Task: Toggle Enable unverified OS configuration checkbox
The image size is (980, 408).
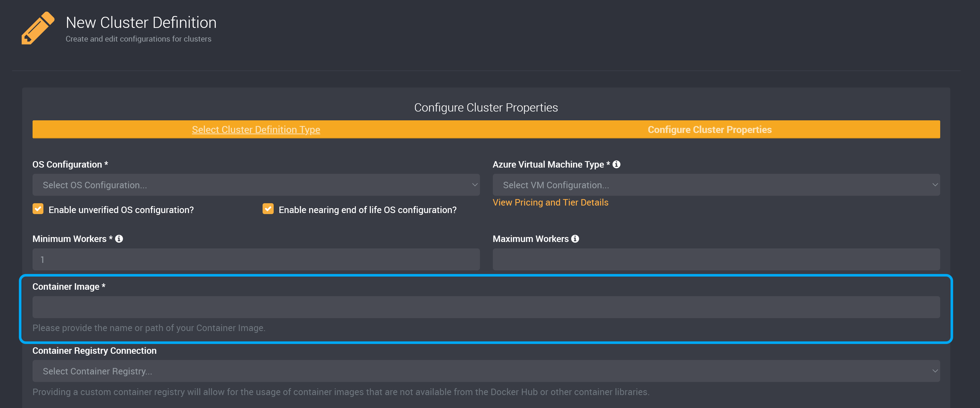Action: [38, 209]
